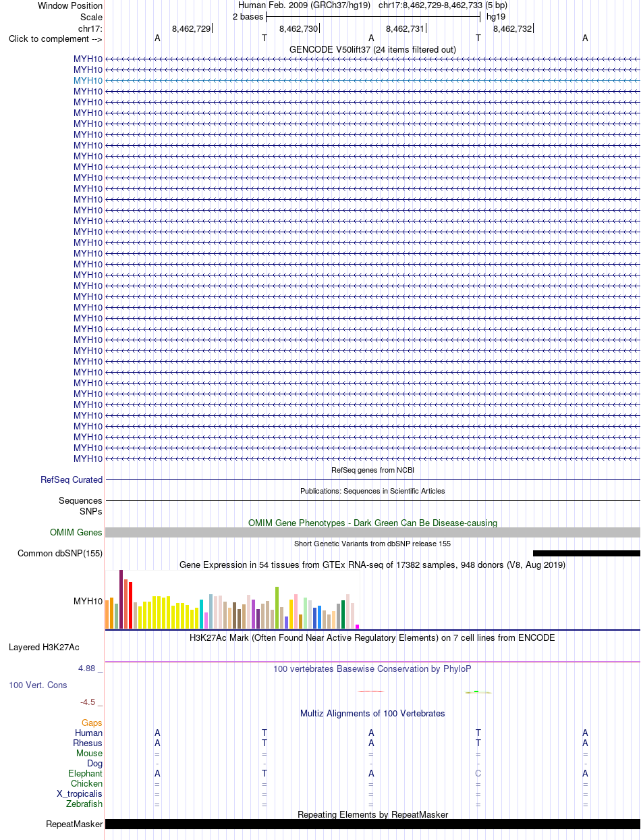Screen dimensions: 641x840
Task: Select the Human species row label
Action: [89, 733]
